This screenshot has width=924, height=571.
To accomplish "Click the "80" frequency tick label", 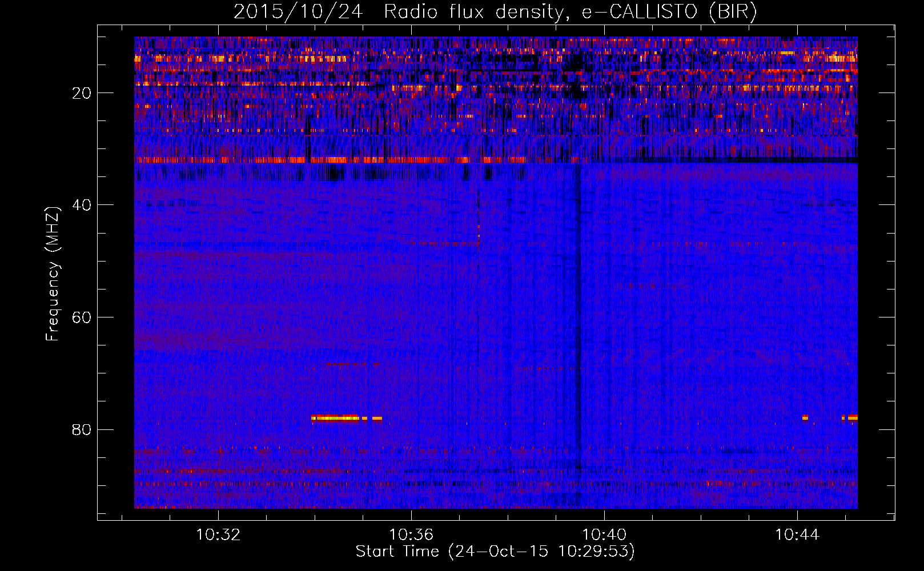I will click(x=82, y=429).
